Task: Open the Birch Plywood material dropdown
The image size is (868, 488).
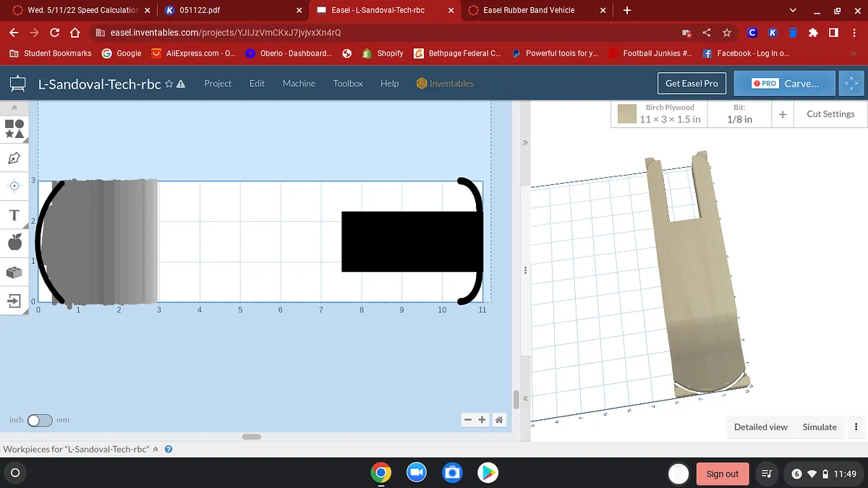Action: pyautogui.click(x=670, y=114)
